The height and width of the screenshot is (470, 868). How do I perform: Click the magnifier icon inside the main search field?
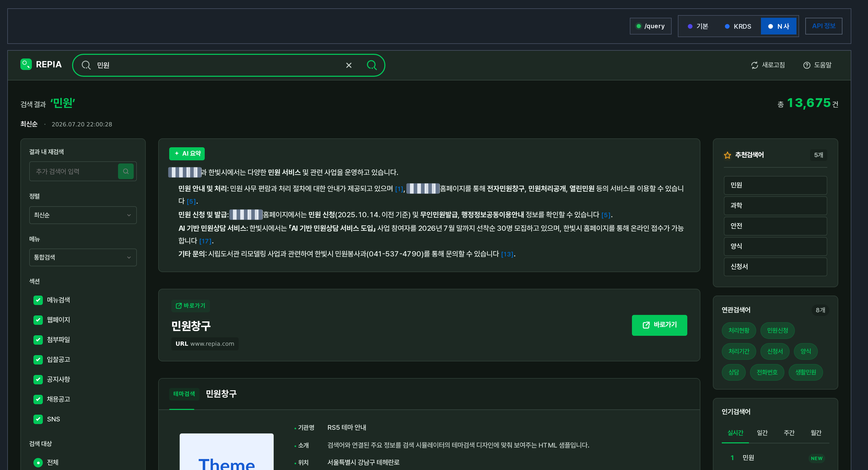(x=86, y=65)
